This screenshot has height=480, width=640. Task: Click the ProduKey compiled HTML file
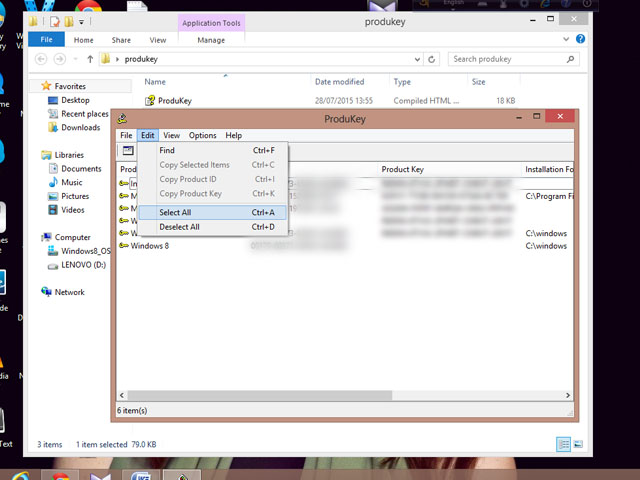coord(175,101)
